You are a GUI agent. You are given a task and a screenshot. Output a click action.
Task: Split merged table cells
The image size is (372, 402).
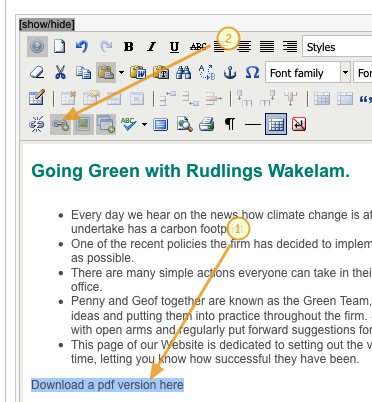point(322,99)
